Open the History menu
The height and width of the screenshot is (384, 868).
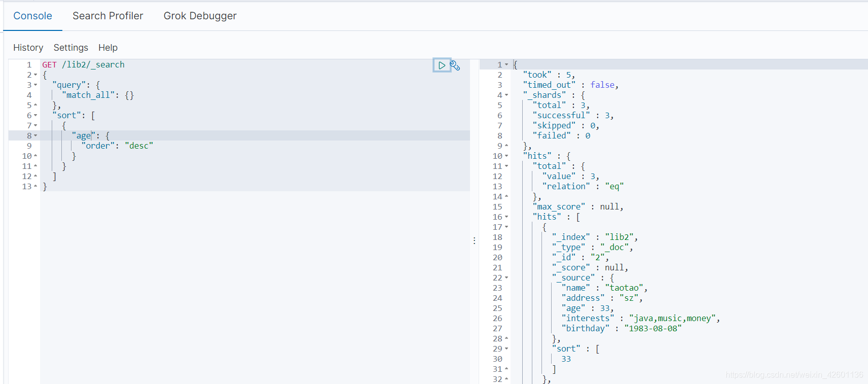coord(28,48)
